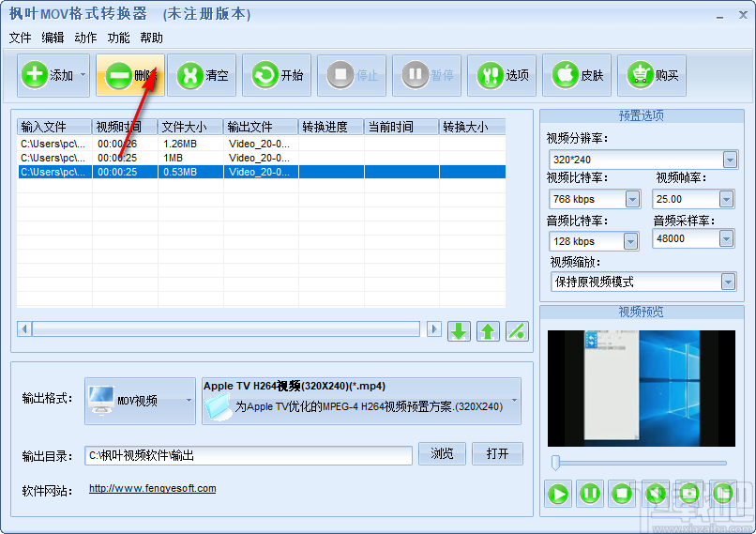Click the 输出文件 column header

pyautogui.click(x=261, y=127)
